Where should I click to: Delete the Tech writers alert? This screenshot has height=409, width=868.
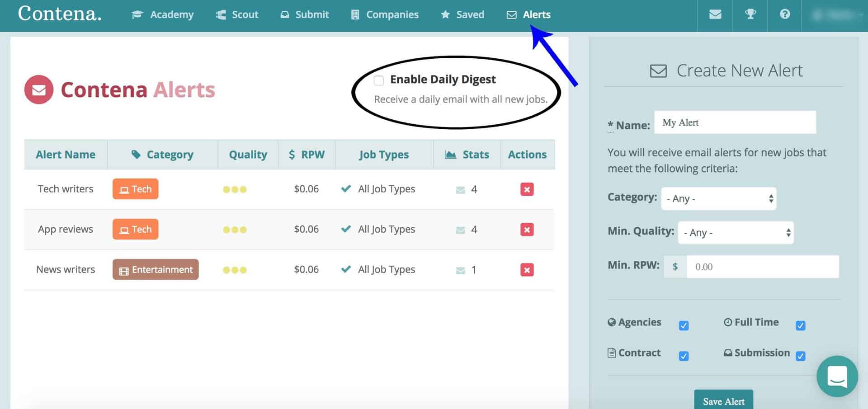[527, 189]
